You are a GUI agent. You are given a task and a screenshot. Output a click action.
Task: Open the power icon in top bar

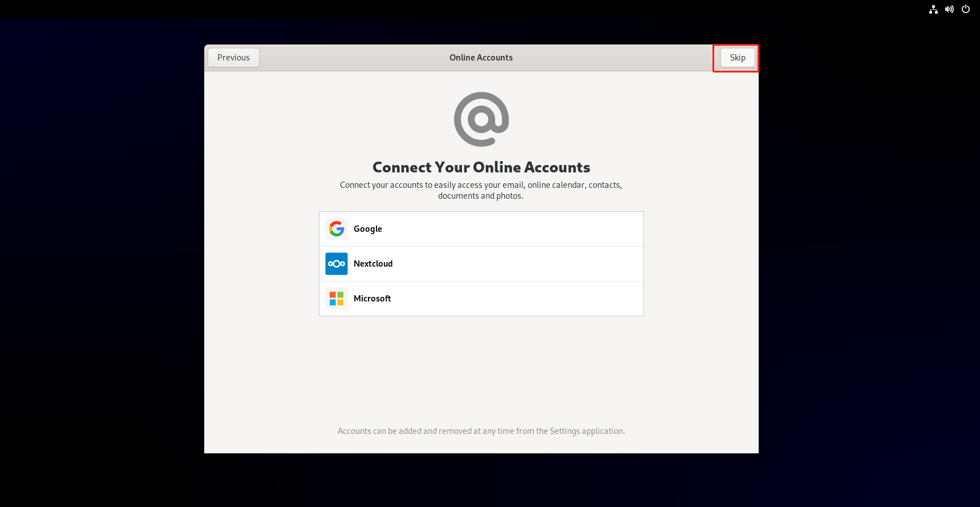[966, 9]
